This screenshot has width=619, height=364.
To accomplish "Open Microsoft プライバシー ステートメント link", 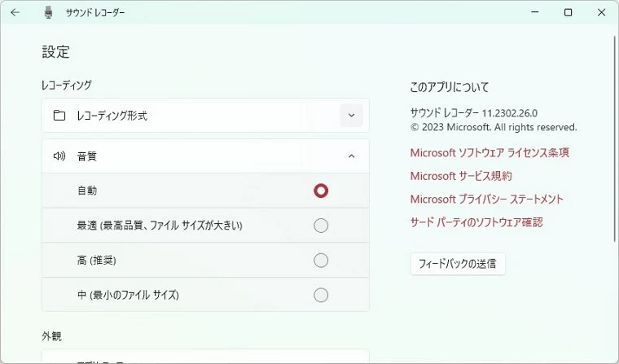I will point(486,199).
